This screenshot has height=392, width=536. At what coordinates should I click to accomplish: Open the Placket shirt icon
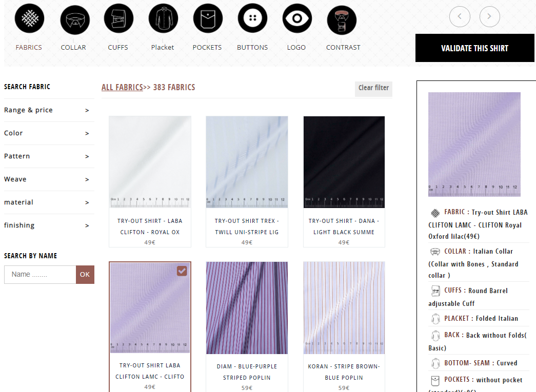click(x=164, y=18)
